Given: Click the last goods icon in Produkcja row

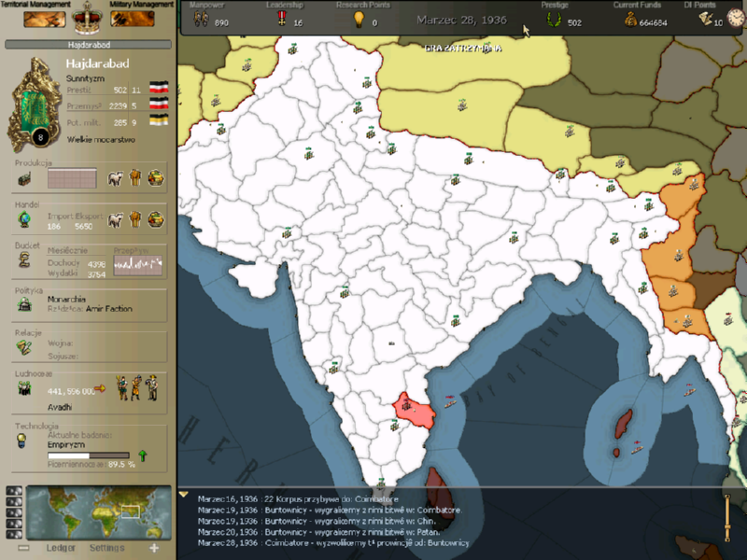Looking at the screenshot, I should click(x=155, y=178).
